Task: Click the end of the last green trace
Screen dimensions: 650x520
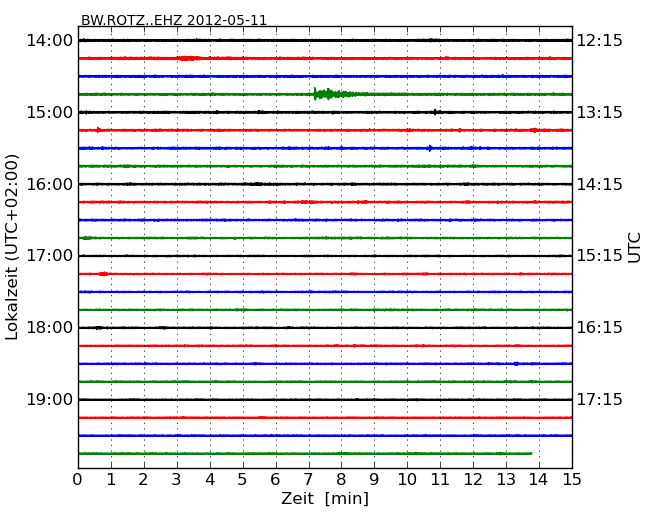Action: tap(530, 454)
